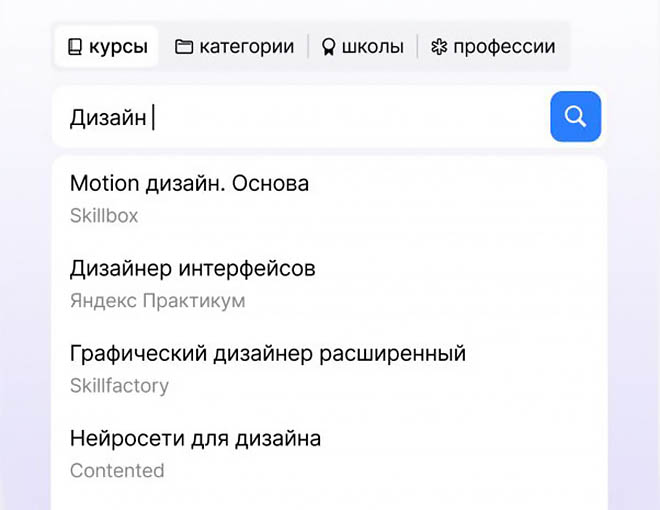Open the Нейросети для дизайна suggestion
The image size is (660, 510).
[x=195, y=439]
